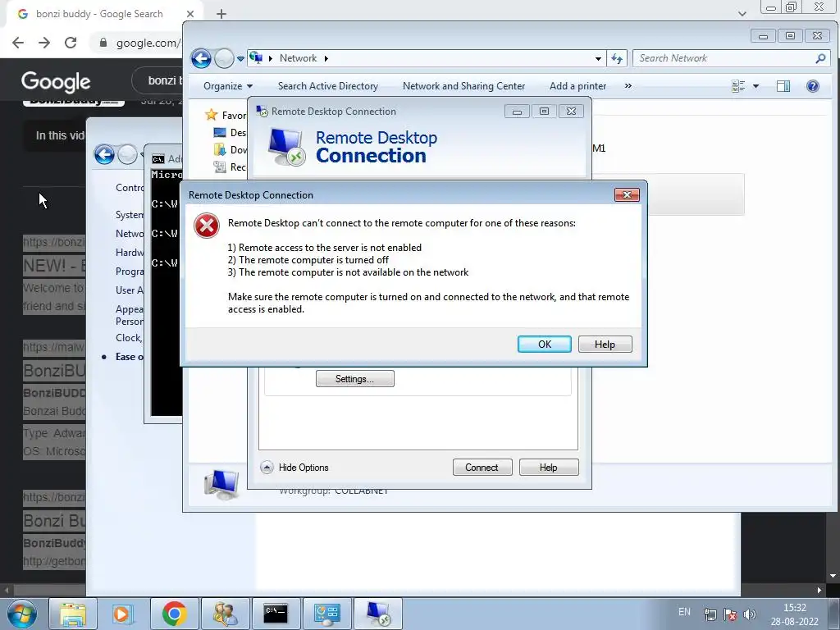Click OK in the Remote Desktop error dialog
This screenshot has width=840, height=630.
click(545, 344)
